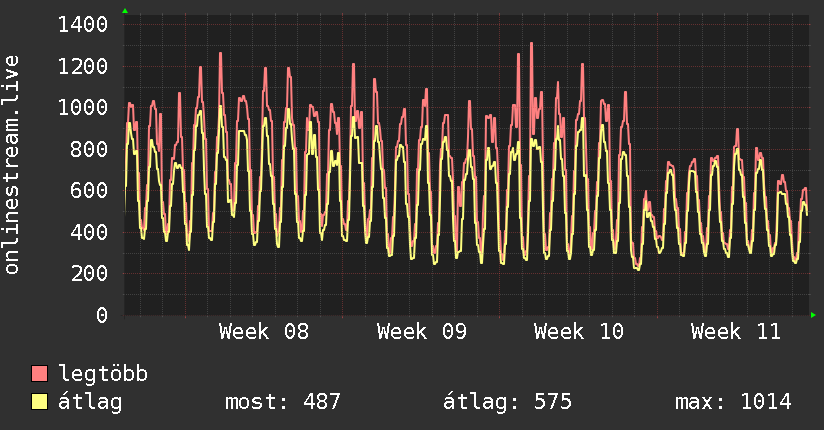Click the 600 y-axis label
This screenshot has width=824, height=430.
pos(89,190)
